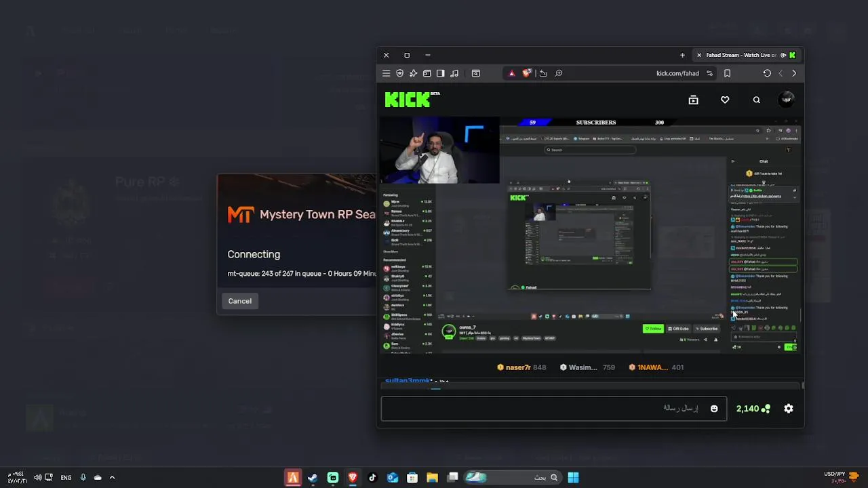
Task: Close the Fahad Stream tab
Action: point(699,55)
